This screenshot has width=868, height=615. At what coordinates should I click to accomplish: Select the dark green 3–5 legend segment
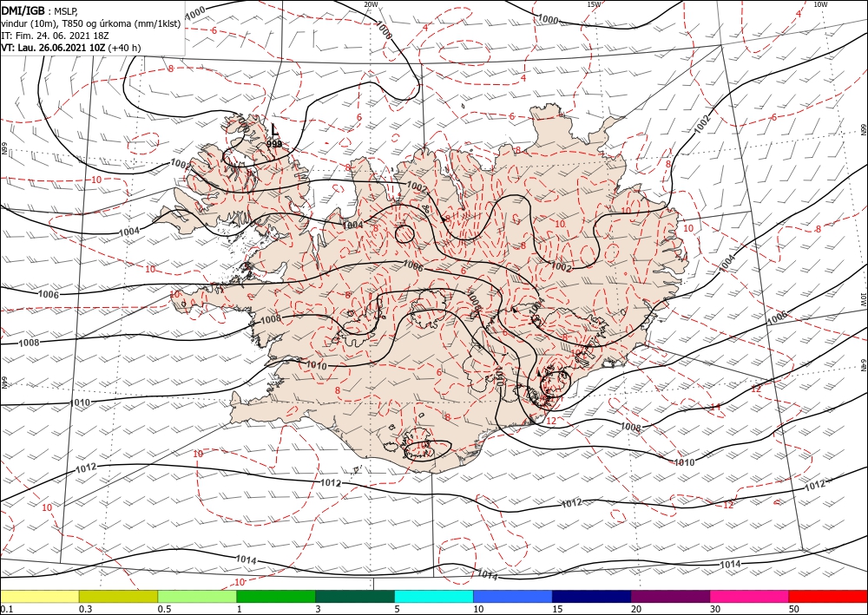pyautogui.click(x=355, y=596)
